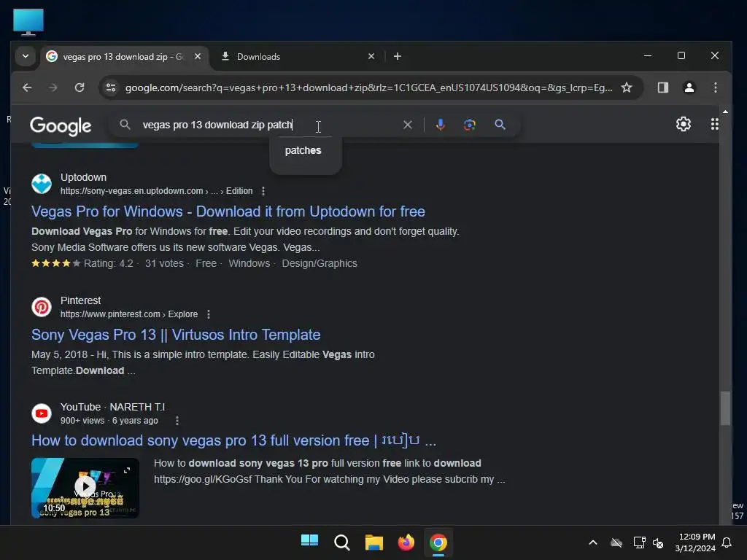747x560 pixels.
Task: Open File Explorer from taskbar
Action: 374,542
